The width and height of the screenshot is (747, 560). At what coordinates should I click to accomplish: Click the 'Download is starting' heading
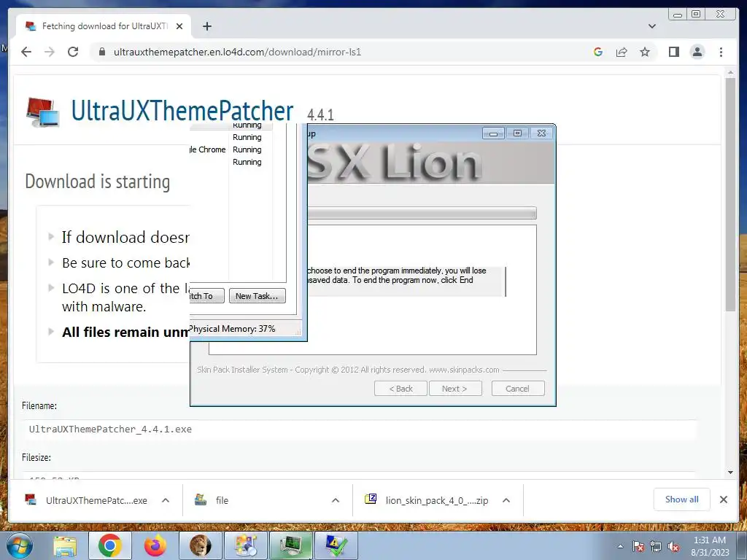pos(98,182)
